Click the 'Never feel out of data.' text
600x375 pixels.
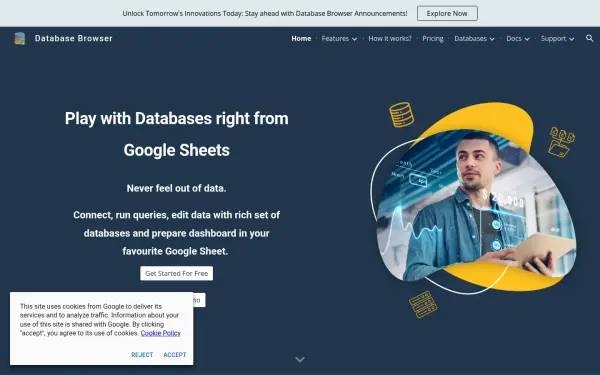pos(176,188)
